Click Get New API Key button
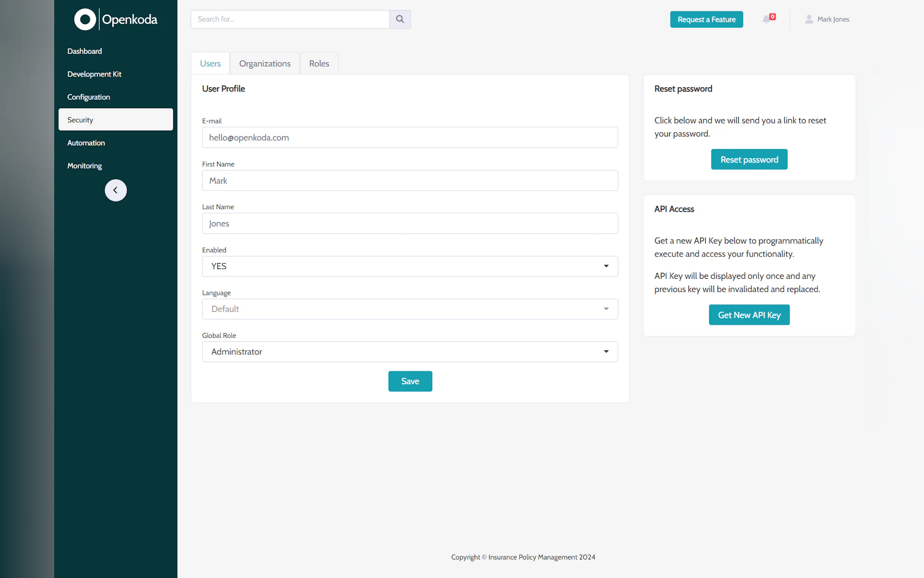The height and width of the screenshot is (578, 924). tap(749, 315)
